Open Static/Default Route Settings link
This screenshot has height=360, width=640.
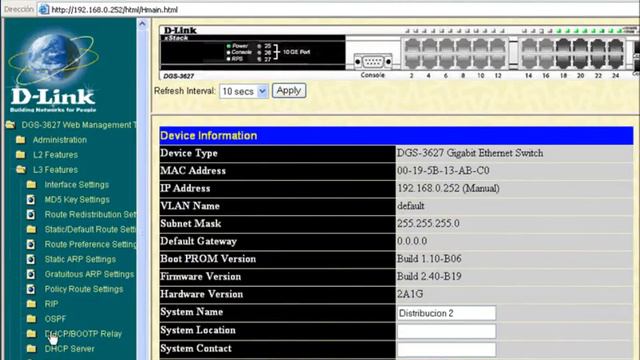90,229
